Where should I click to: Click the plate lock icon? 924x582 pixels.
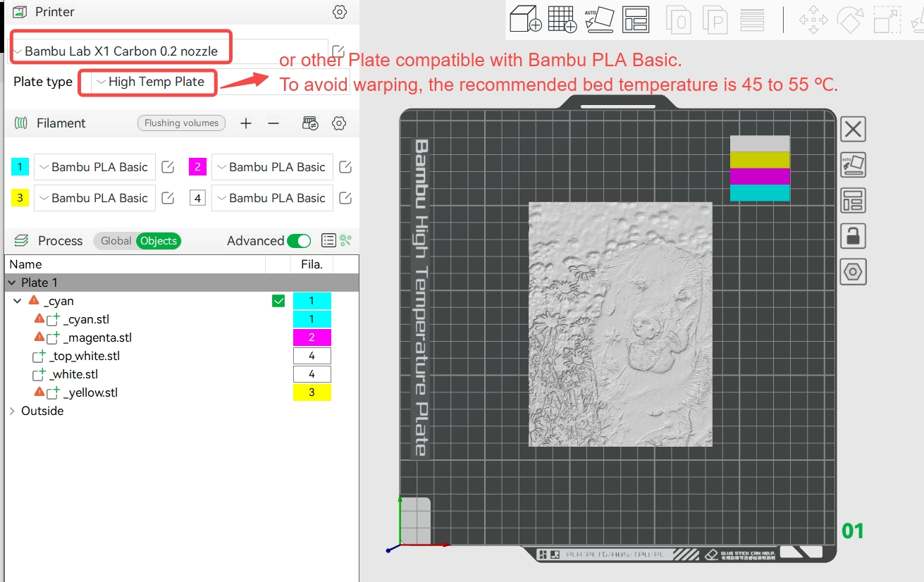(x=853, y=236)
